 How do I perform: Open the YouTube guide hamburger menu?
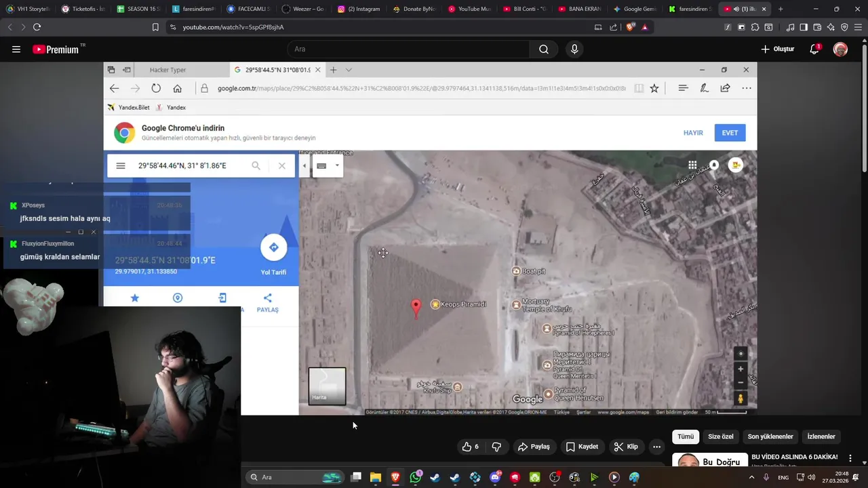coord(16,49)
